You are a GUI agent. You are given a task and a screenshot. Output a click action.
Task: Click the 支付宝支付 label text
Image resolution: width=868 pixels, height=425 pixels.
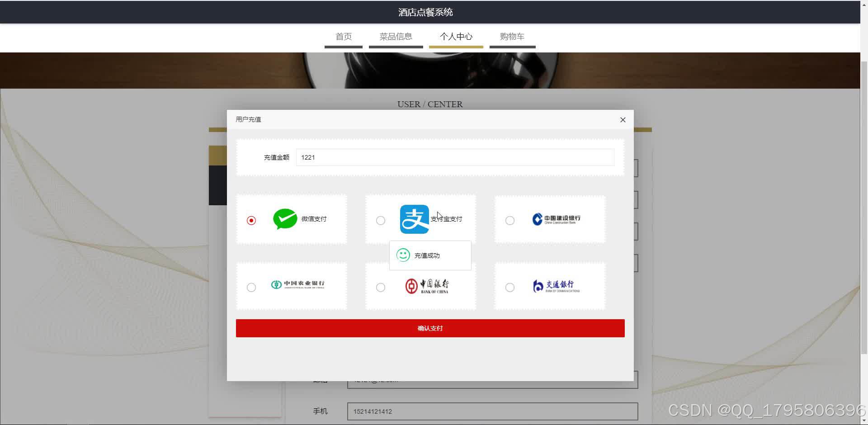(446, 219)
